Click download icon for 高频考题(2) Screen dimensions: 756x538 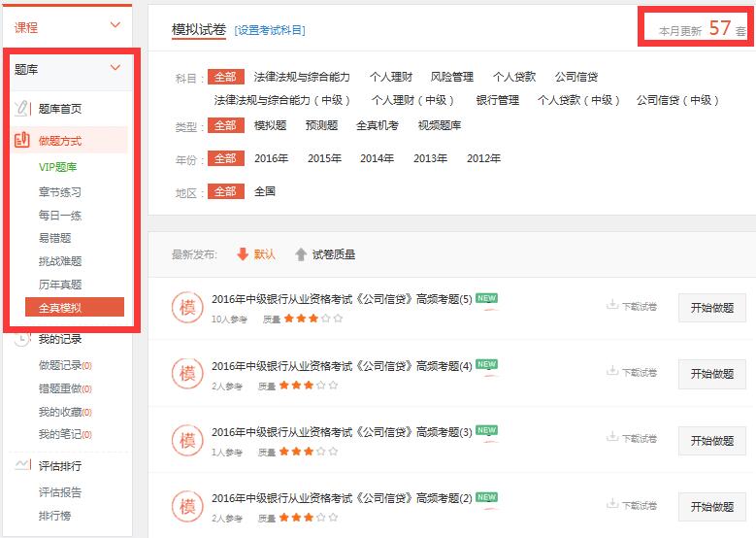[x=612, y=504]
